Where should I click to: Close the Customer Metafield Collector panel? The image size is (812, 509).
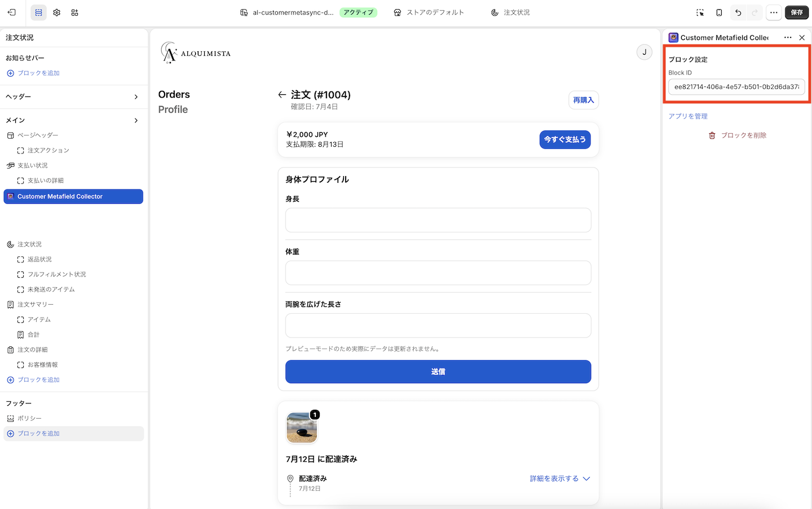(802, 38)
